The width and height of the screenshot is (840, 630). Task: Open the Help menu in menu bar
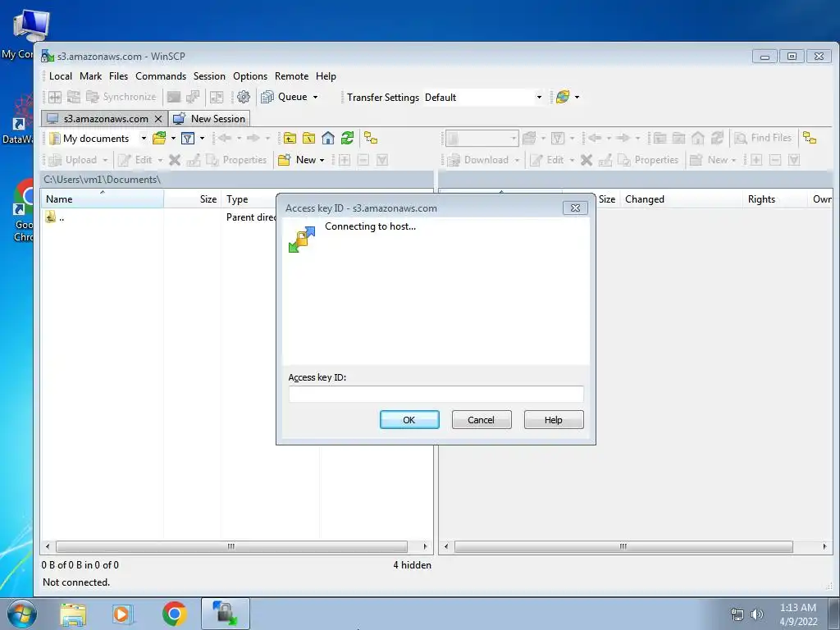(326, 76)
